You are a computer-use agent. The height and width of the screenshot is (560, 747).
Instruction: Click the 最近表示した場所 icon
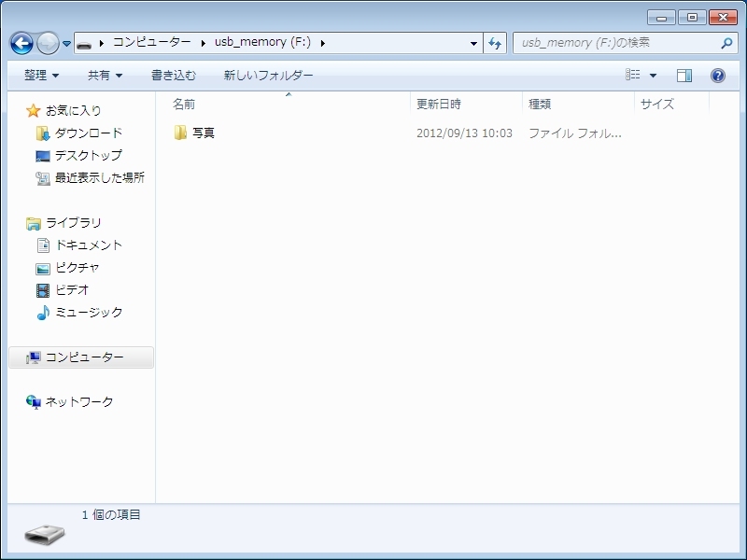[x=43, y=178]
